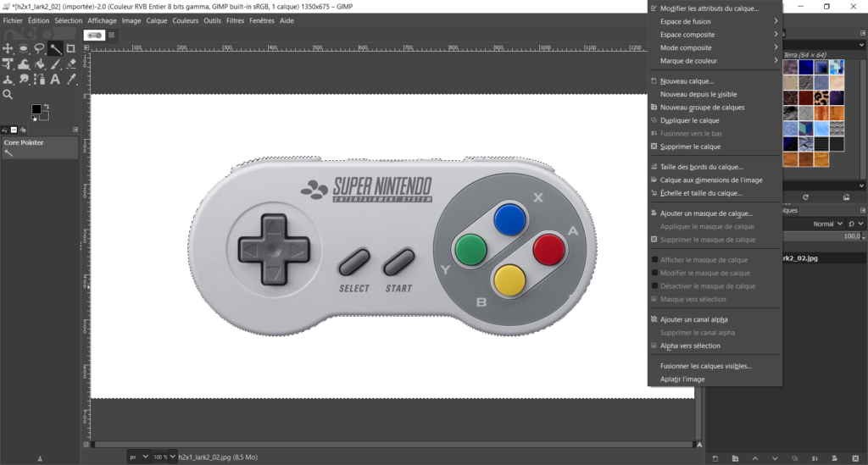Merge layer down icon in panel footer
Screen dimensions: 868x465
pos(815,458)
